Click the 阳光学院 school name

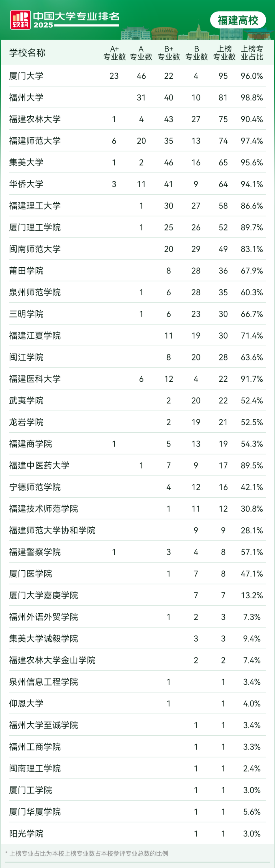point(26,833)
